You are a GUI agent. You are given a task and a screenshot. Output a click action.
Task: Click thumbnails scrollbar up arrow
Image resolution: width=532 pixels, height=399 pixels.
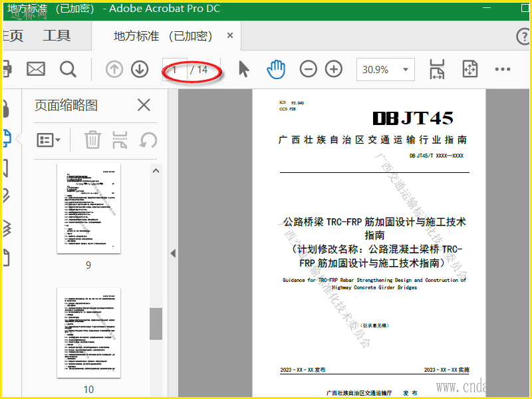(156, 171)
